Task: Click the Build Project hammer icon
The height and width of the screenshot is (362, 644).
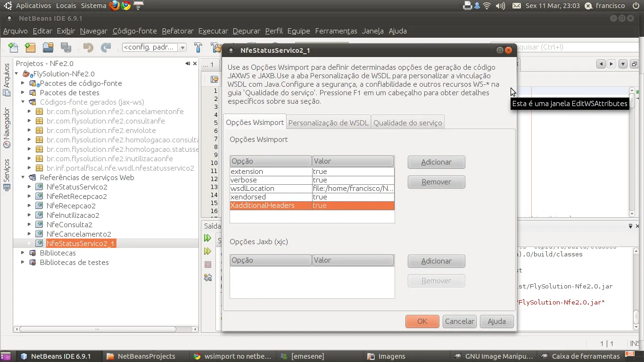Action: click(198, 47)
